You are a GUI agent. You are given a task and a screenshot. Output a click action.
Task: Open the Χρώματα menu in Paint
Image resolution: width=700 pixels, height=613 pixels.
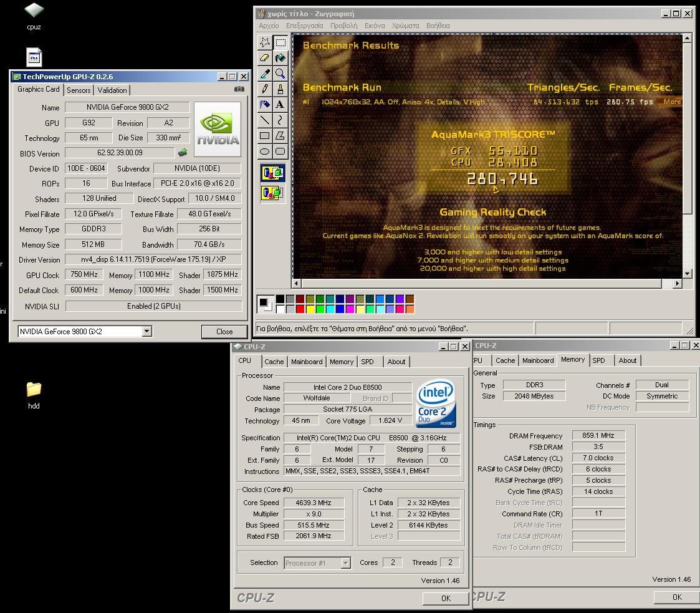405,26
